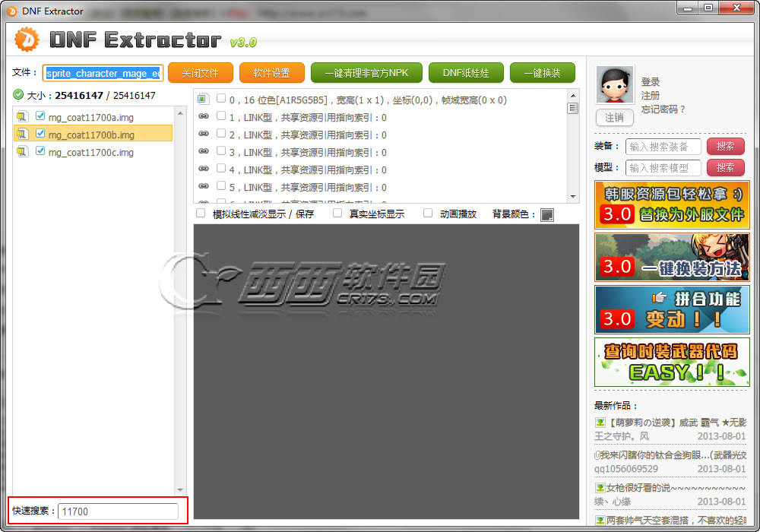Open post 我来闪瞎你的钛合金狗眼
This screenshot has height=532, width=760.
coord(671,455)
